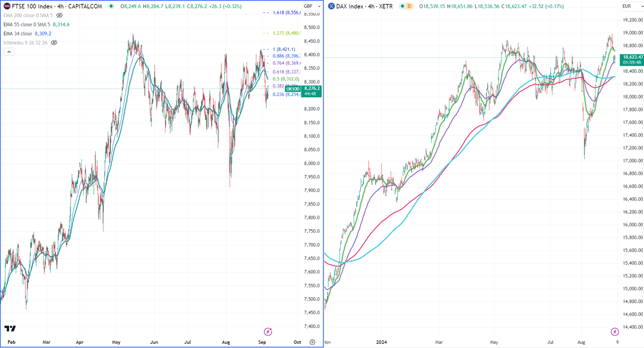Select the EMA 55 close indicator legend
The image size is (644, 348).
27,25
